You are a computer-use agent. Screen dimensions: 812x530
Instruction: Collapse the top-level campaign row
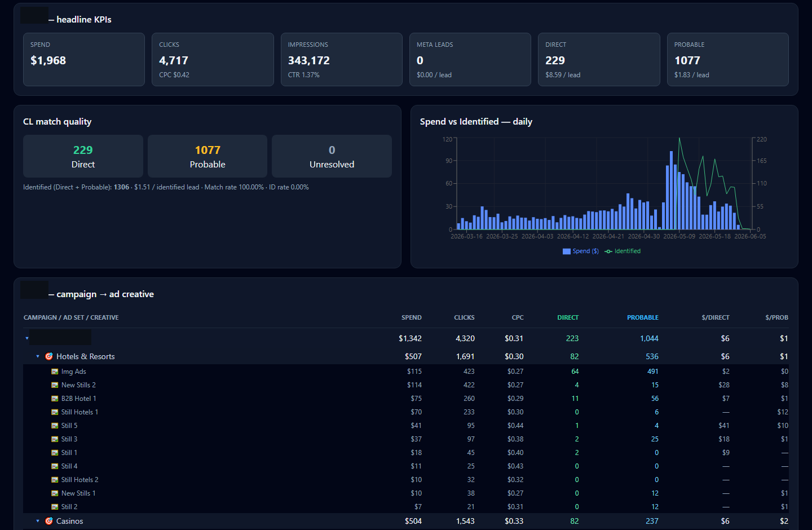click(x=27, y=338)
